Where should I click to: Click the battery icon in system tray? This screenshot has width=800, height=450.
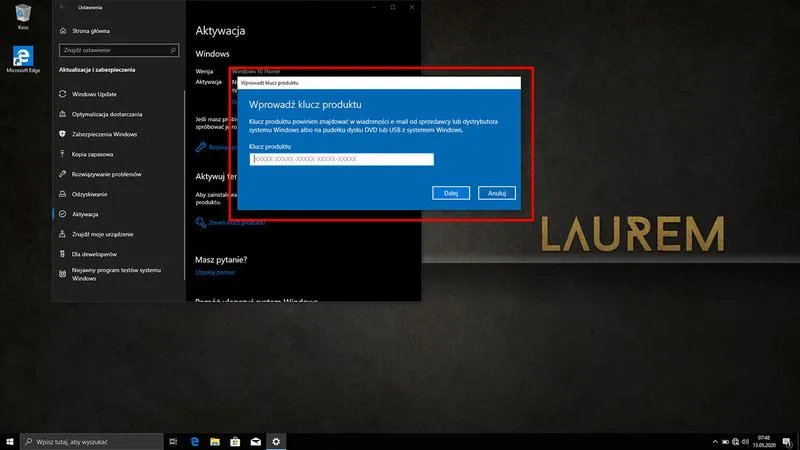[725, 442]
